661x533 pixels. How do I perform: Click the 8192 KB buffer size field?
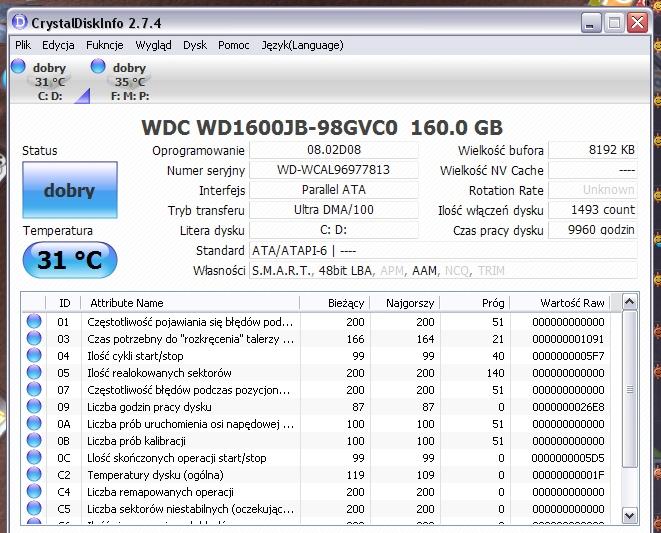[x=593, y=150]
